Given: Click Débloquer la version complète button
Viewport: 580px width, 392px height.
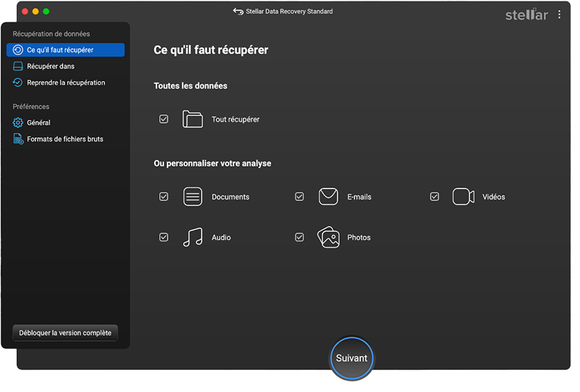Looking at the screenshot, I should 65,333.
